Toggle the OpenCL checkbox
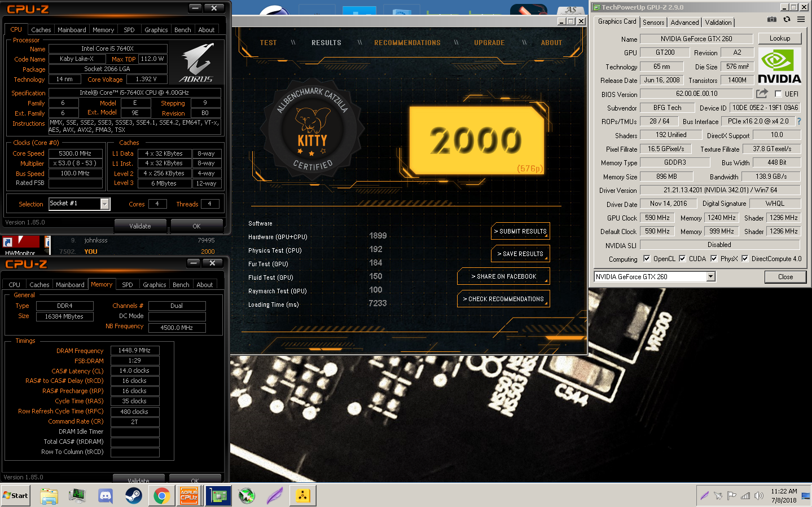The height and width of the screenshot is (507, 812). coord(647,259)
